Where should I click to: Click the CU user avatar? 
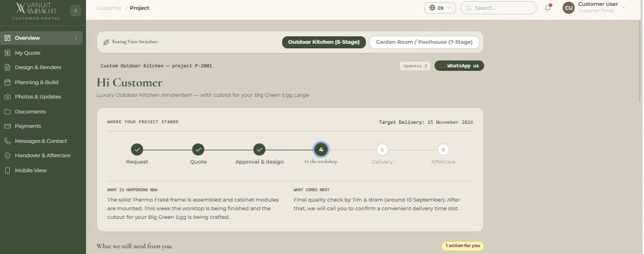click(x=568, y=8)
